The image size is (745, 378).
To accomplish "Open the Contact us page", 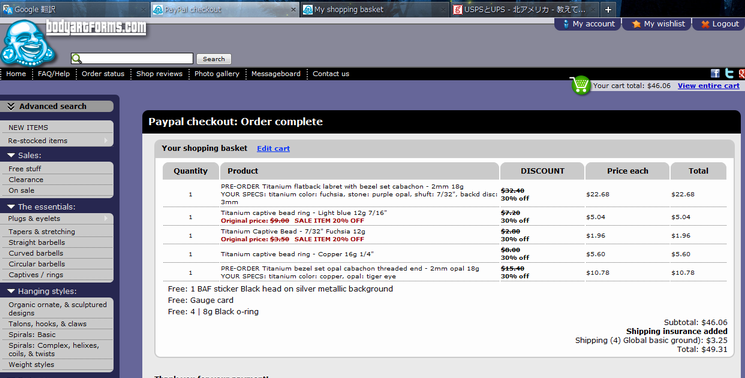I will 331,74.
